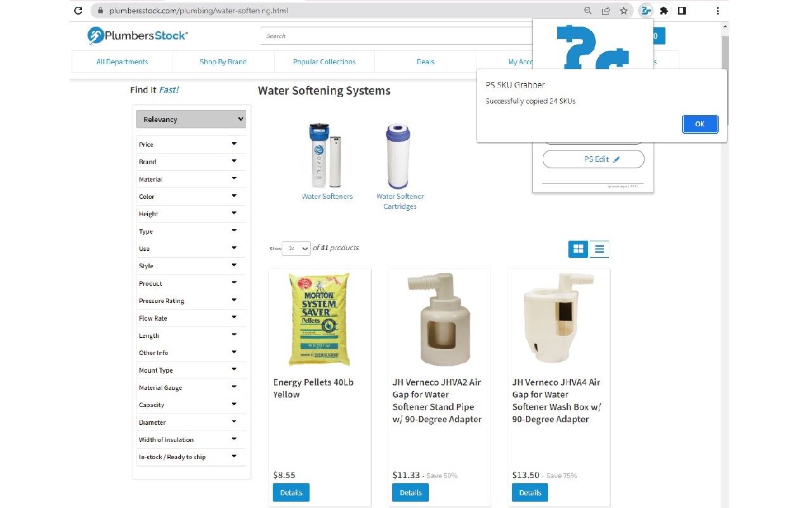The height and width of the screenshot is (508, 812).
Task: Click the PS Edit button
Action: (593, 159)
